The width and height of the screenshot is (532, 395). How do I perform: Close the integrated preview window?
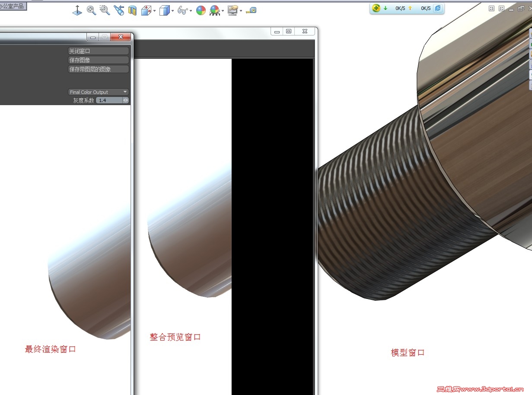305,32
